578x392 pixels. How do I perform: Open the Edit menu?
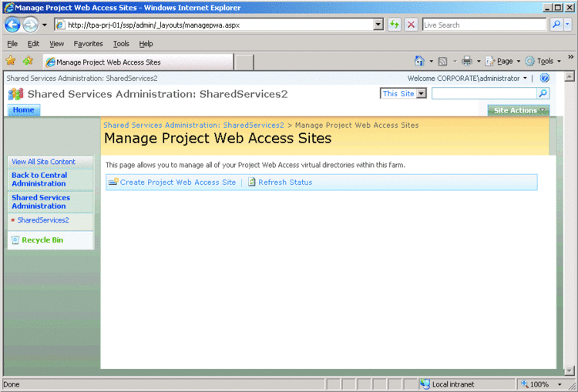(x=33, y=44)
